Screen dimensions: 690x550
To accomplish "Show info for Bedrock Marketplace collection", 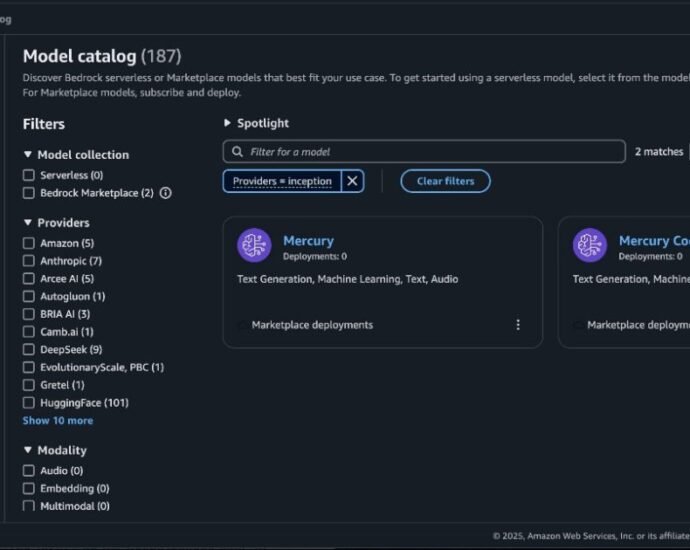I will 165,193.
